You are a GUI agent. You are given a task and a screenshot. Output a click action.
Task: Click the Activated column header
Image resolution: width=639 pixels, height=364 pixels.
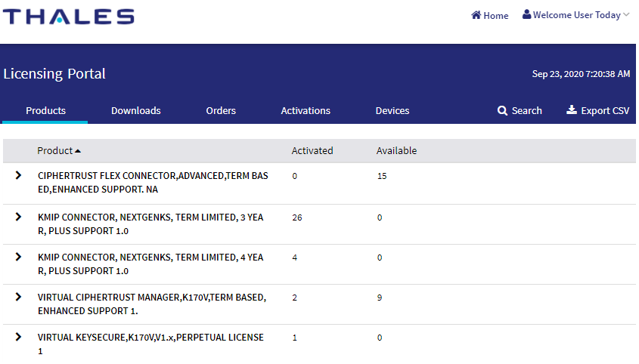pyautogui.click(x=312, y=150)
